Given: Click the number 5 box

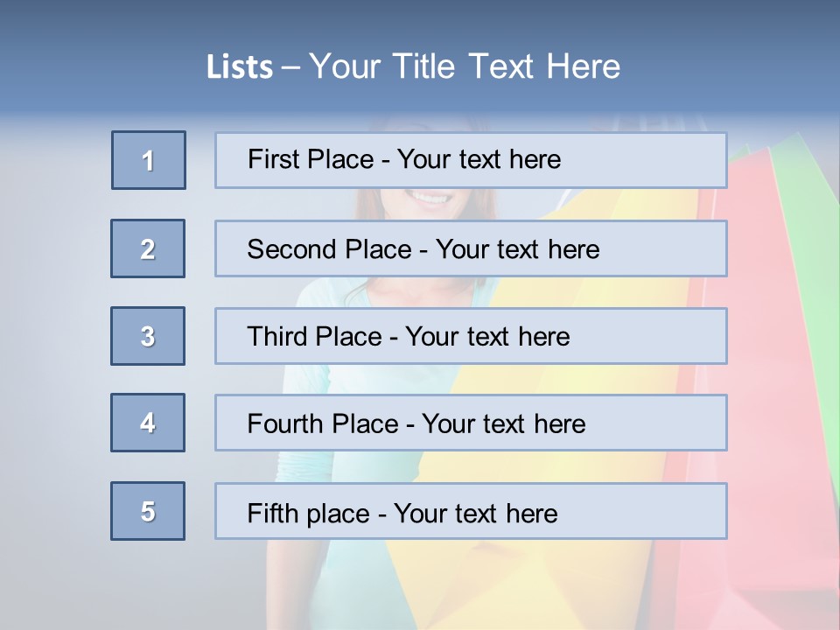Looking at the screenshot, I should (148, 511).
